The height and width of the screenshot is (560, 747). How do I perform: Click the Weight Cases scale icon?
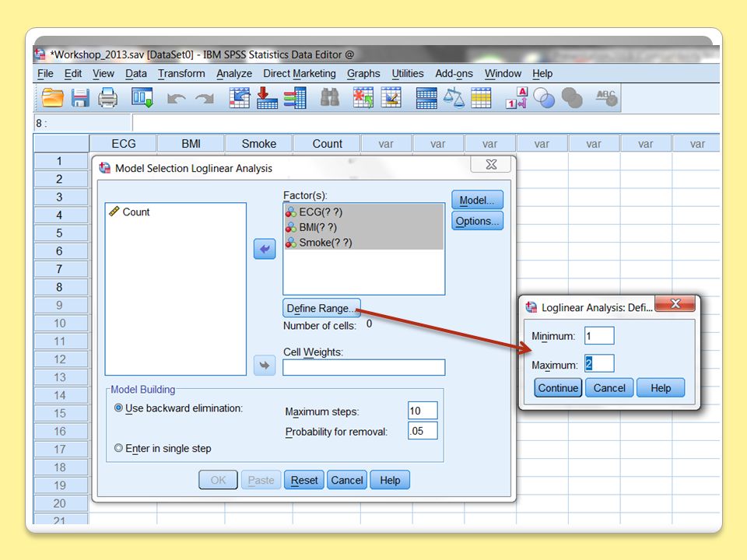(x=454, y=98)
